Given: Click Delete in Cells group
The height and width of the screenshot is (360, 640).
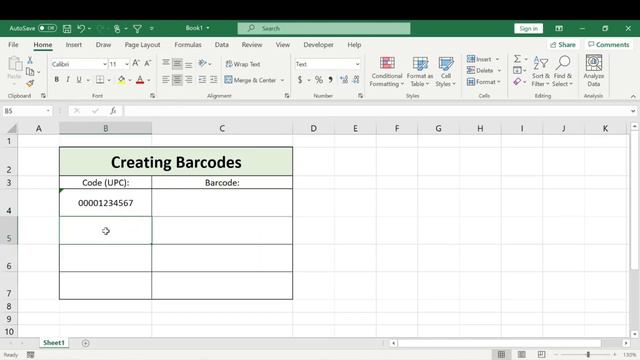Looking at the screenshot, I should (x=480, y=71).
